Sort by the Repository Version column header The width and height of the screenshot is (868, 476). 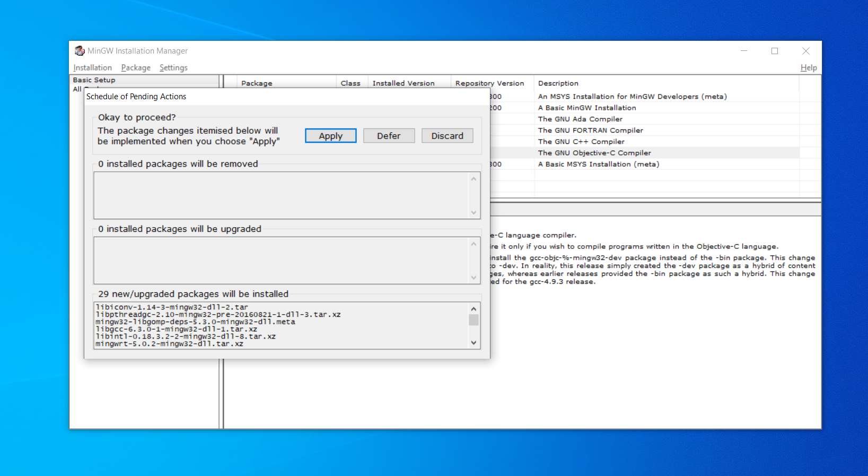(x=489, y=83)
